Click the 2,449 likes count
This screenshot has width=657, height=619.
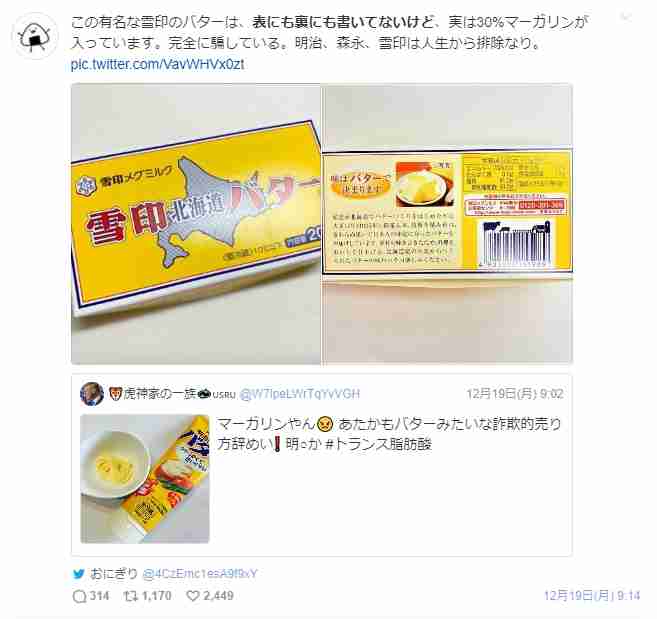[218, 596]
